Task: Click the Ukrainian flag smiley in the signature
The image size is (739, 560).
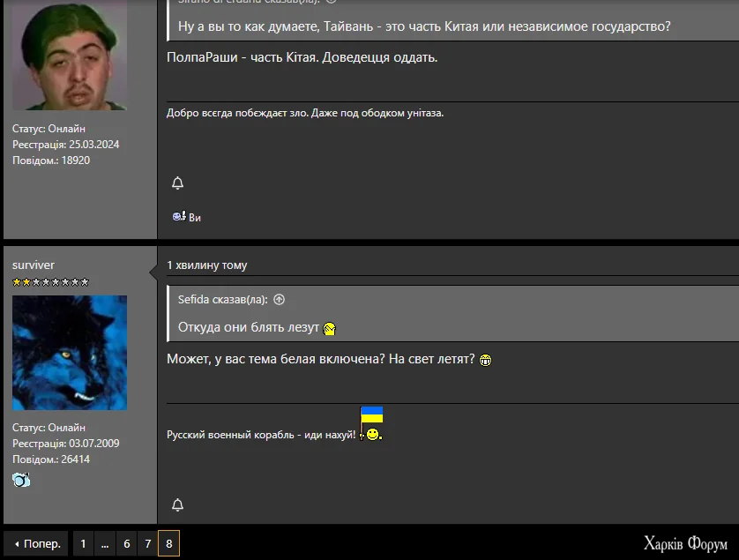Action: [371, 423]
